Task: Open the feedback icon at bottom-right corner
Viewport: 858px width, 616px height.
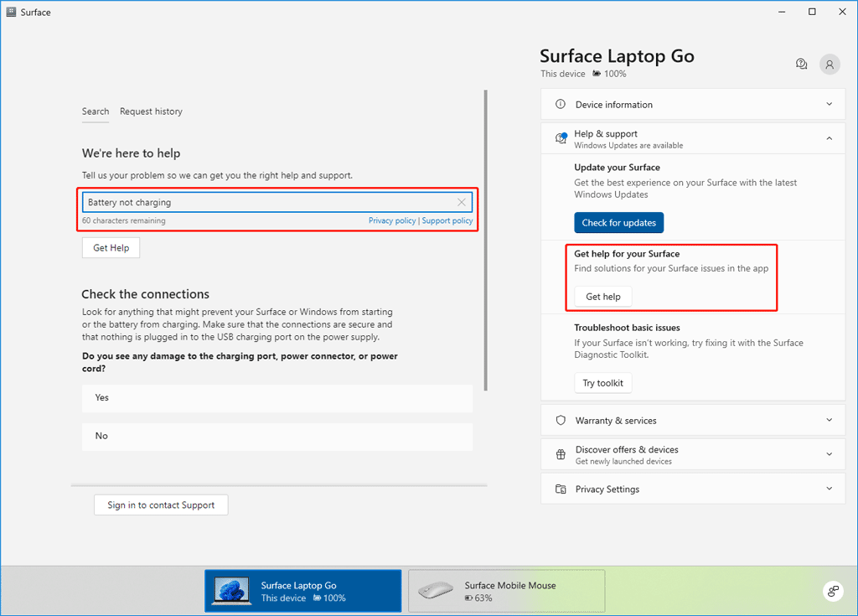Action: coord(833,591)
